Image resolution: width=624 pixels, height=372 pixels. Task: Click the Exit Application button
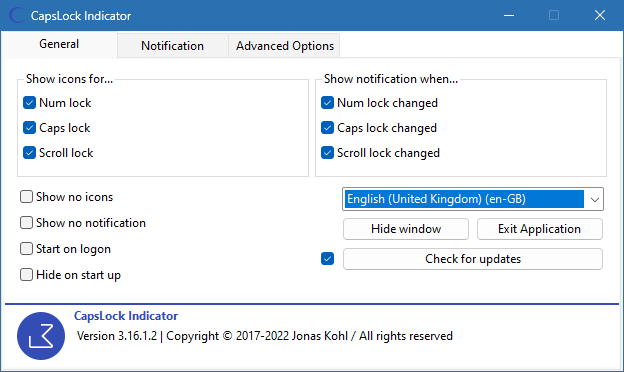click(540, 229)
